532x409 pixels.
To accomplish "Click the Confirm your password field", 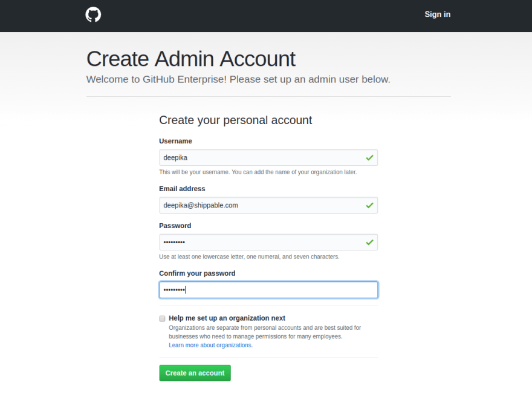I will (268, 290).
